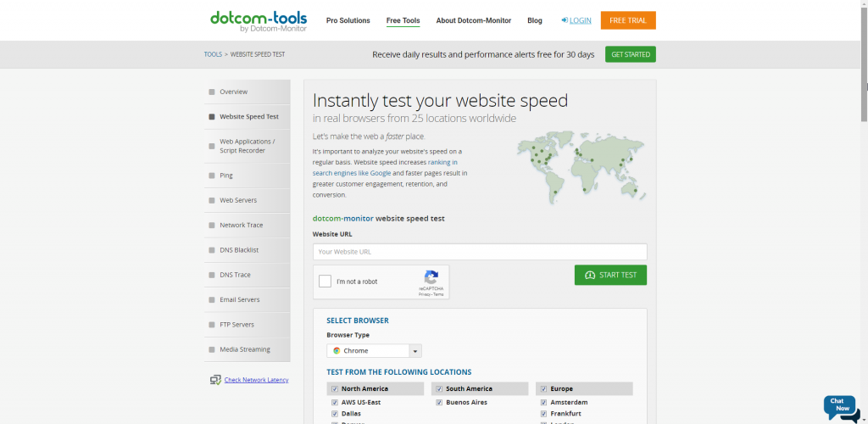This screenshot has width=868, height=424.
Task: Click the square bullet beside DNS Blacklist
Action: coord(211,250)
